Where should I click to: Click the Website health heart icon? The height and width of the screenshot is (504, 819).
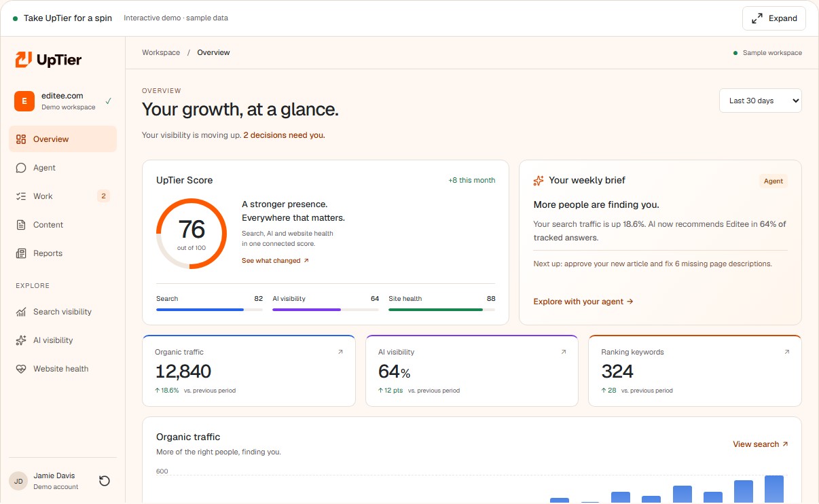coord(20,369)
